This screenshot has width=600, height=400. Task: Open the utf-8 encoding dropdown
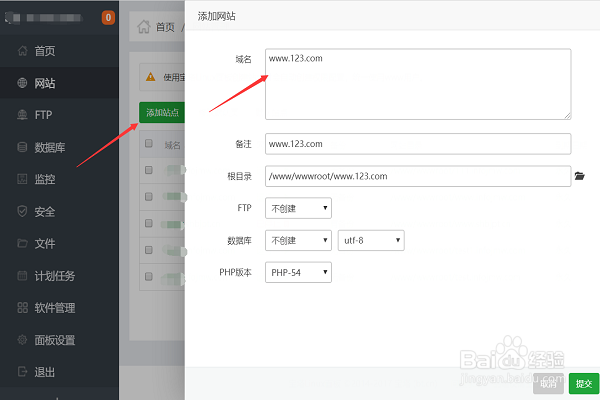tap(371, 240)
